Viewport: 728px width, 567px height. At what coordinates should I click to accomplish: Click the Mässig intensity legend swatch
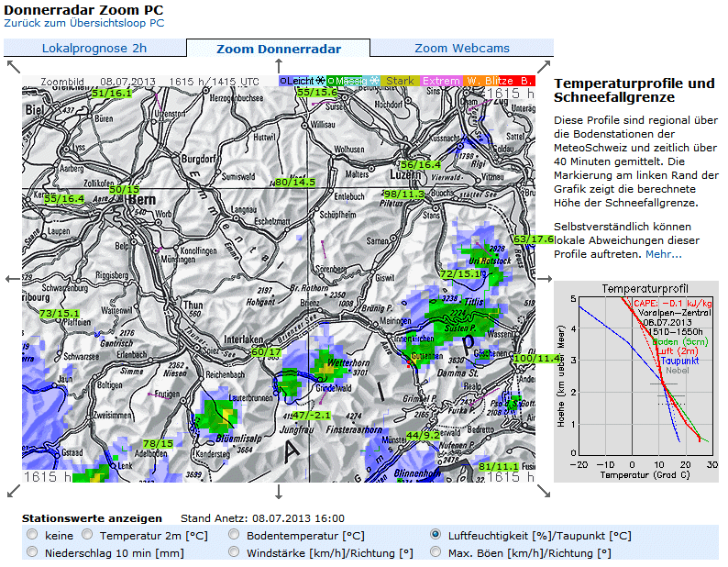coord(353,81)
